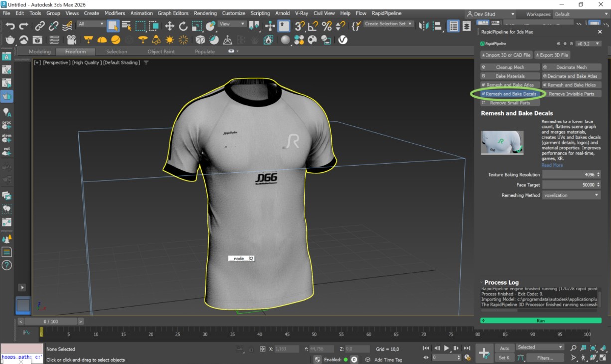Toggle the Selection Lock padlock icon
The height and width of the screenshot is (364, 611).
coord(251,349)
